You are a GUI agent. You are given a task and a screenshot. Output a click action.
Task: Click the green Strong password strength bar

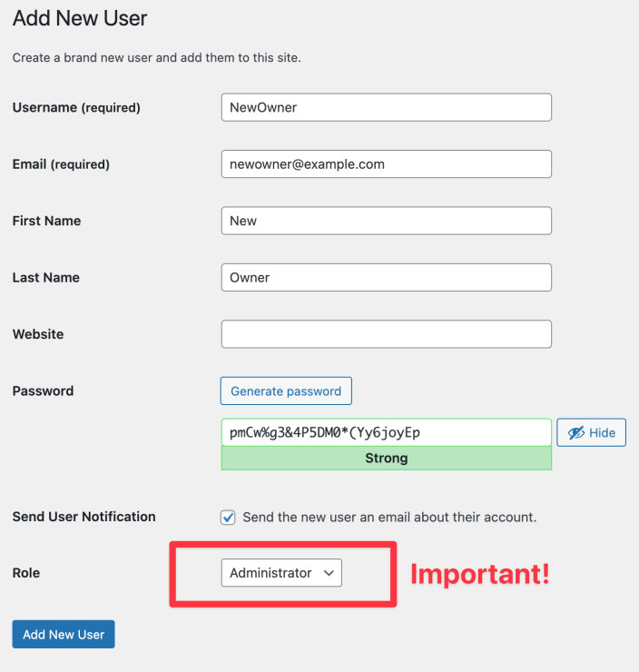386,459
